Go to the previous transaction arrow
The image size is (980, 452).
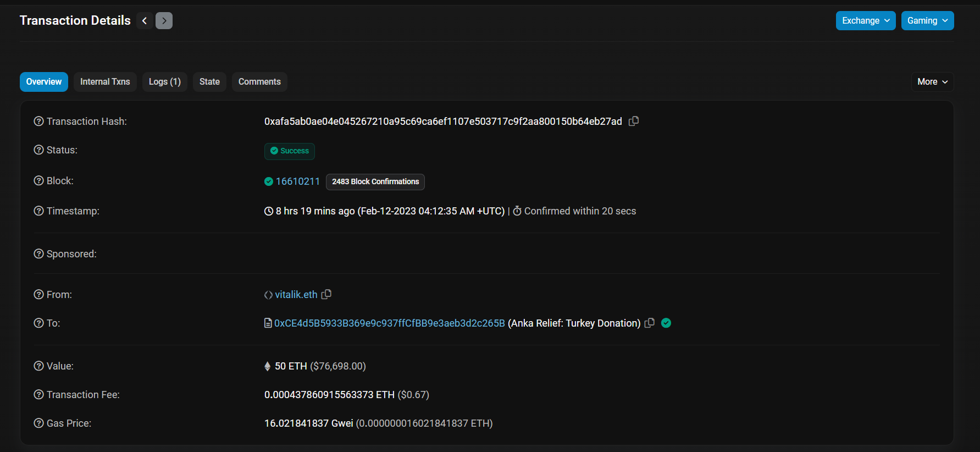[x=145, y=20]
